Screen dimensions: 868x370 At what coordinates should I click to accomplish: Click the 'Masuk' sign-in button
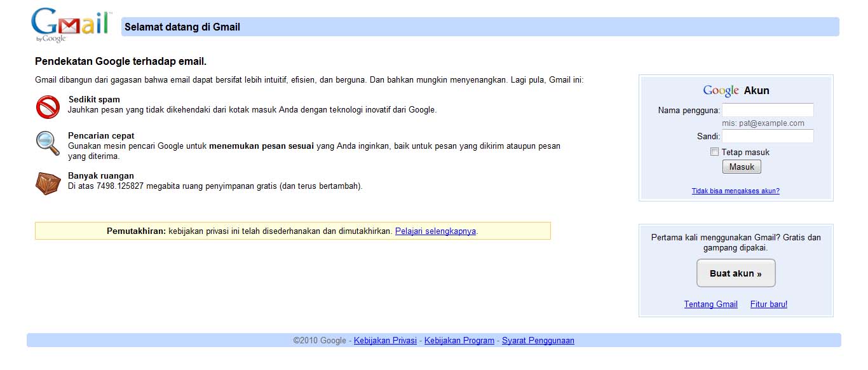click(741, 166)
